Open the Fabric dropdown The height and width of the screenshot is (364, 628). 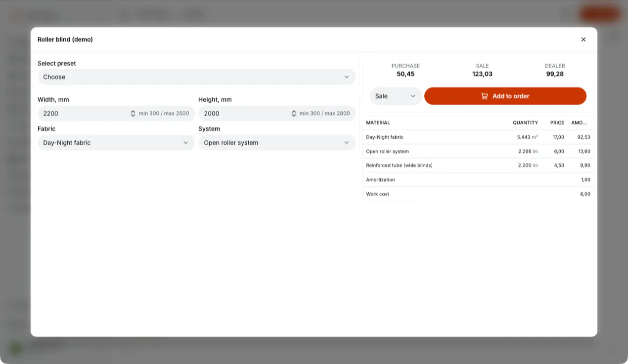(116, 143)
